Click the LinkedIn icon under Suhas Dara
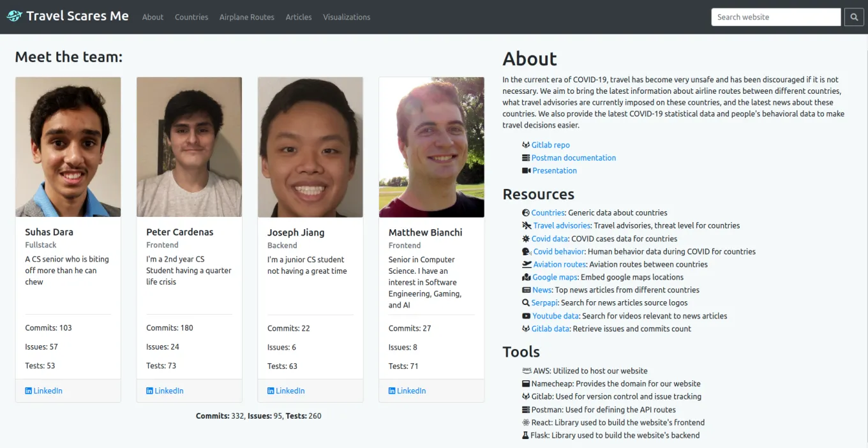 pos(28,390)
